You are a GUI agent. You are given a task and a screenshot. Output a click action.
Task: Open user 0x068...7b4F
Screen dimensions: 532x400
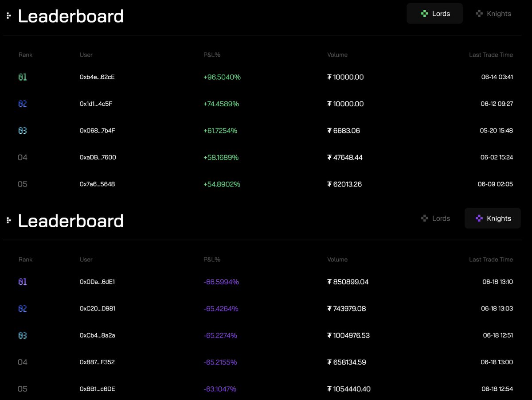point(98,131)
